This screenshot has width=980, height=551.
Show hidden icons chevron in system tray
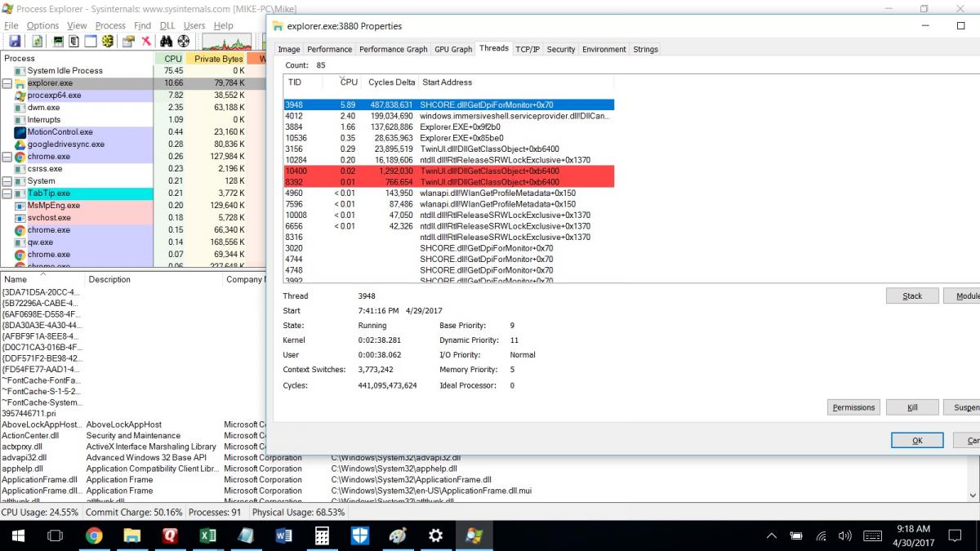[x=771, y=536]
